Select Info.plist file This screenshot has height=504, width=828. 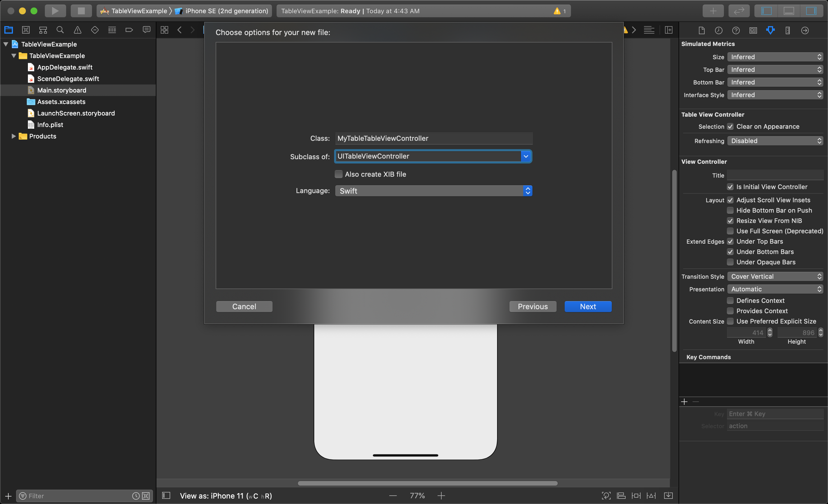pos(50,125)
